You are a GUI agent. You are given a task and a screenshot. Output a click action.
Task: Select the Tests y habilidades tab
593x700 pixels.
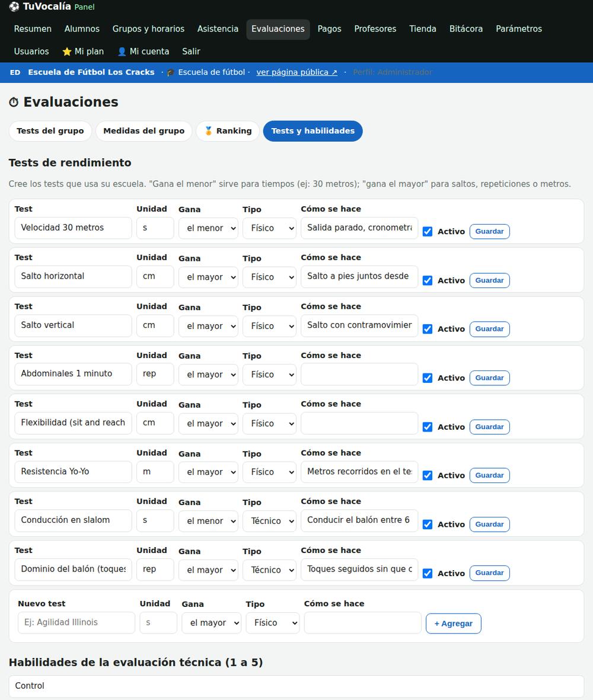[x=313, y=131]
